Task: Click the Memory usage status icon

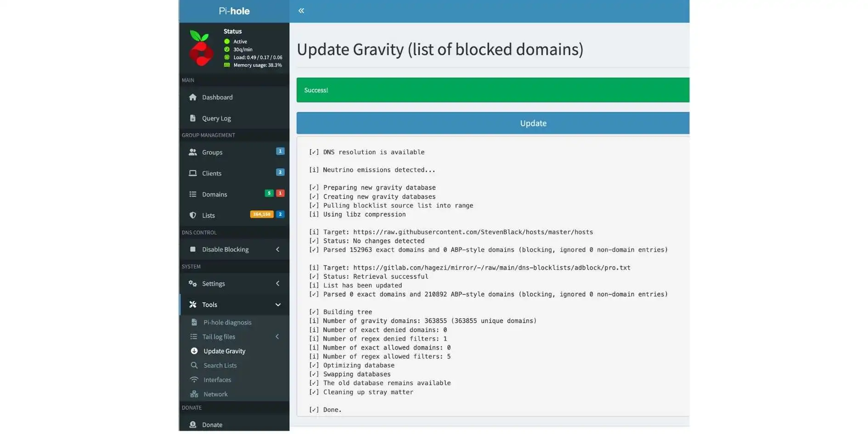Action: (227, 65)
